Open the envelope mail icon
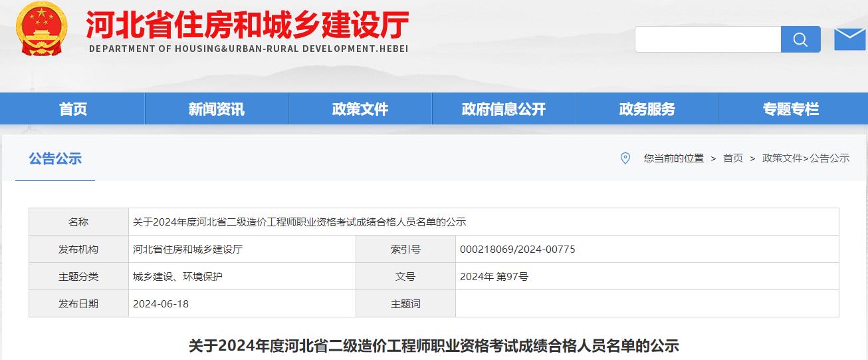The height and width of the screenshot is (360, 868). 849,39
